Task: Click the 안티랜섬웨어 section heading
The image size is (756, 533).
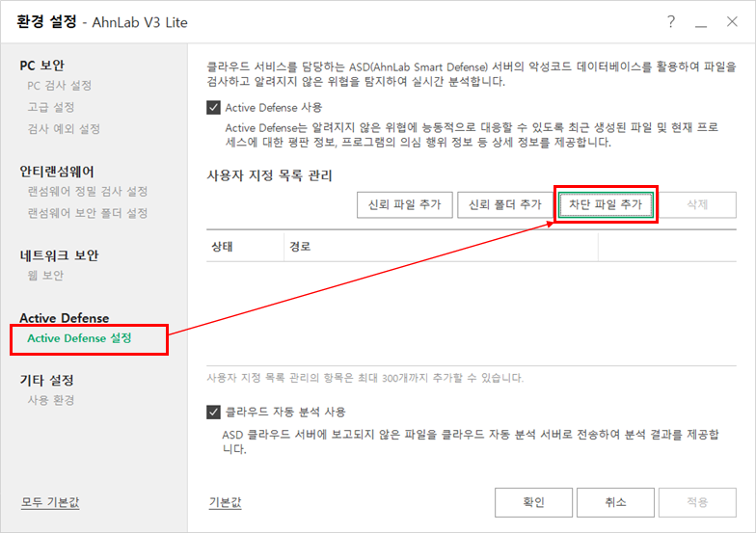Action: click(x=57, y=172)
